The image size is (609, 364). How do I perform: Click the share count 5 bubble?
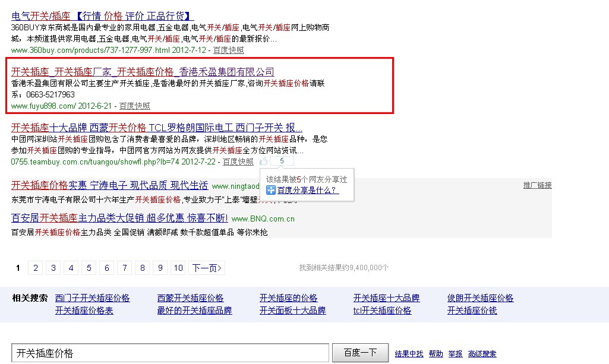click(x=282, y=161)
